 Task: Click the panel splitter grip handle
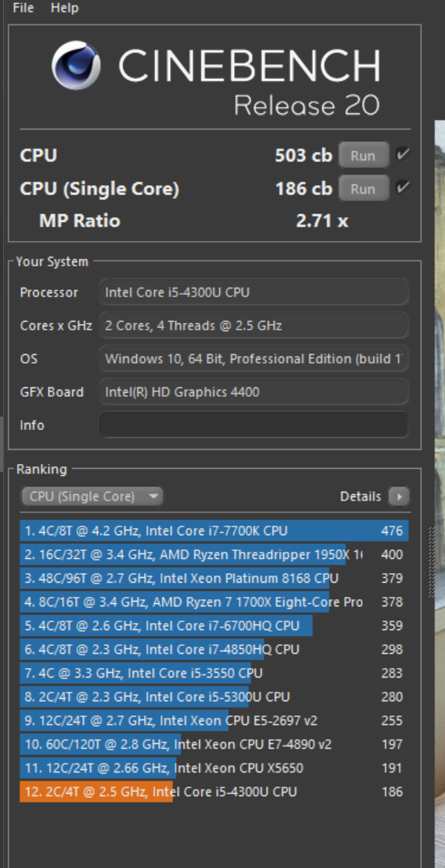click(x=432, y=562)
